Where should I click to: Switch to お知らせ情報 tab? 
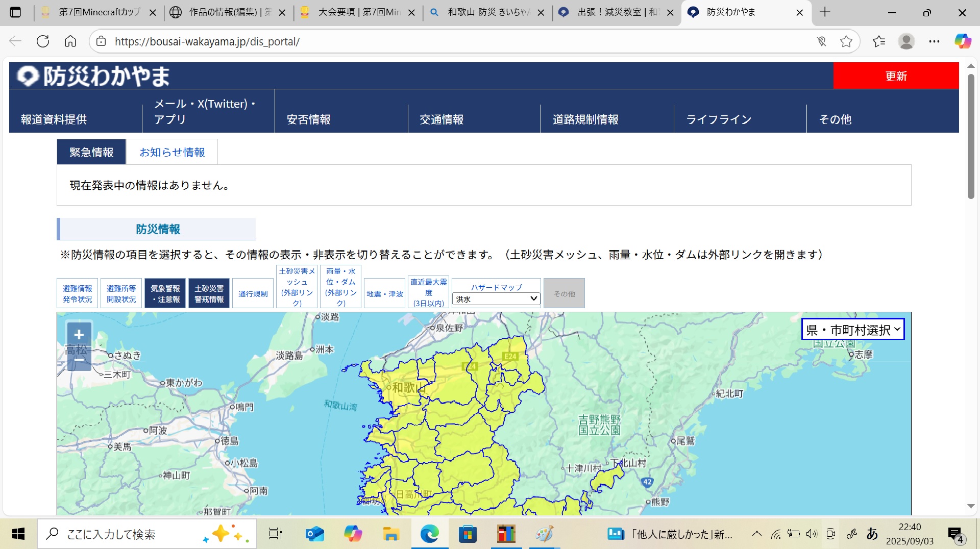(172, 152)
